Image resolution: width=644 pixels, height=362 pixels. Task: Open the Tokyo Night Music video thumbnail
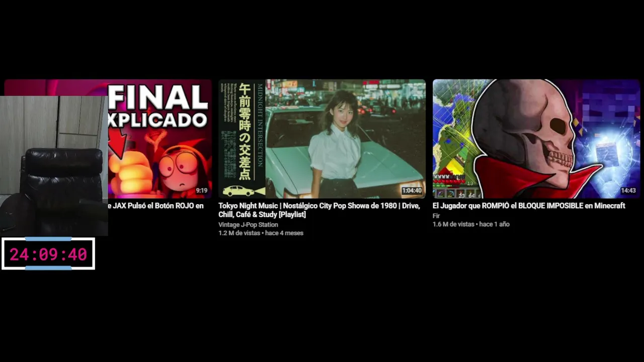pyautogui.click(x=322, y=139)
